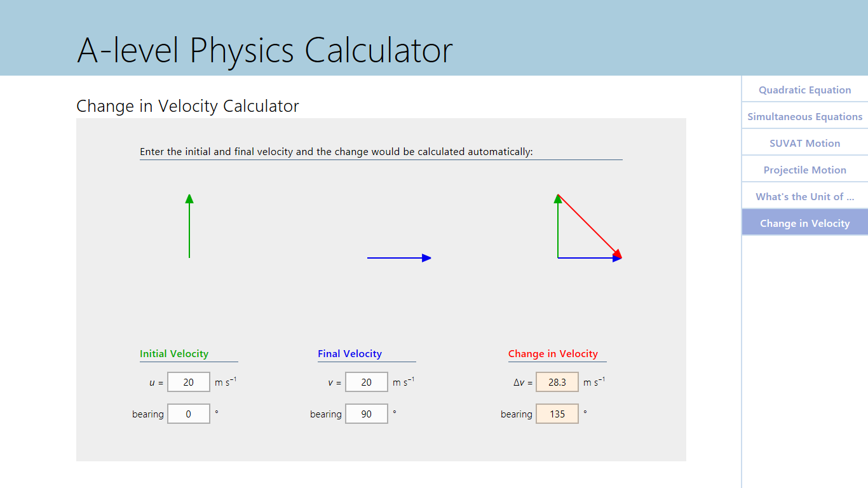Click the blue arrow in vector triangle
Screen dimensions: 868x488
[x=590, y=258]
